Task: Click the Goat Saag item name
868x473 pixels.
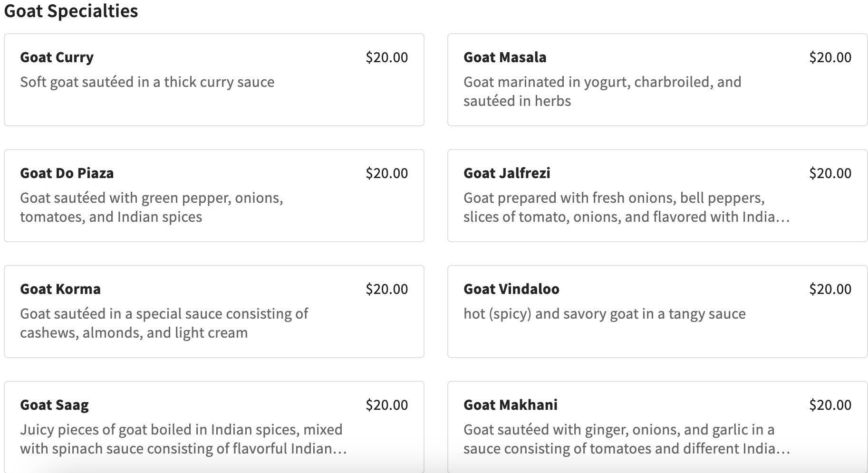Action: click(x=54, y=405)
